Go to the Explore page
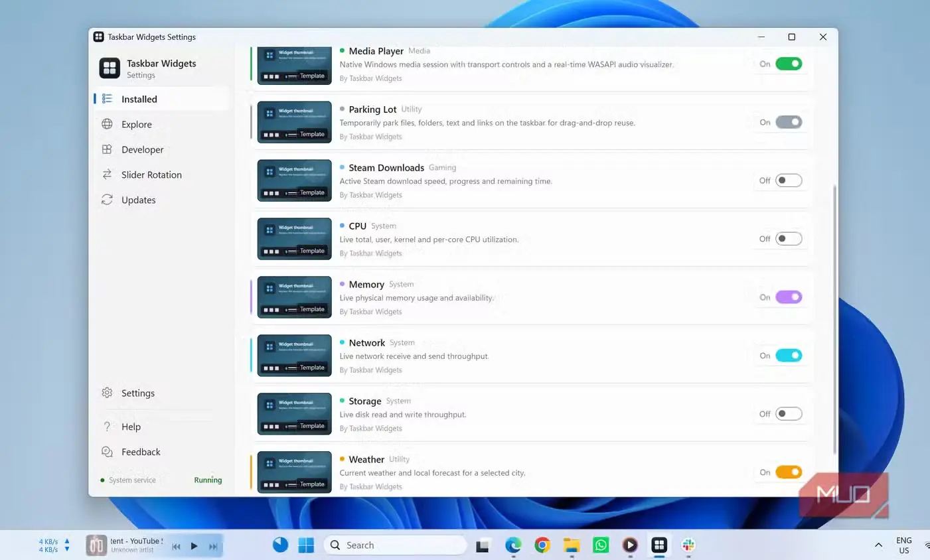The height and width of the screenshot is (560, 930). pyautogui.click(x=161, y=124)
